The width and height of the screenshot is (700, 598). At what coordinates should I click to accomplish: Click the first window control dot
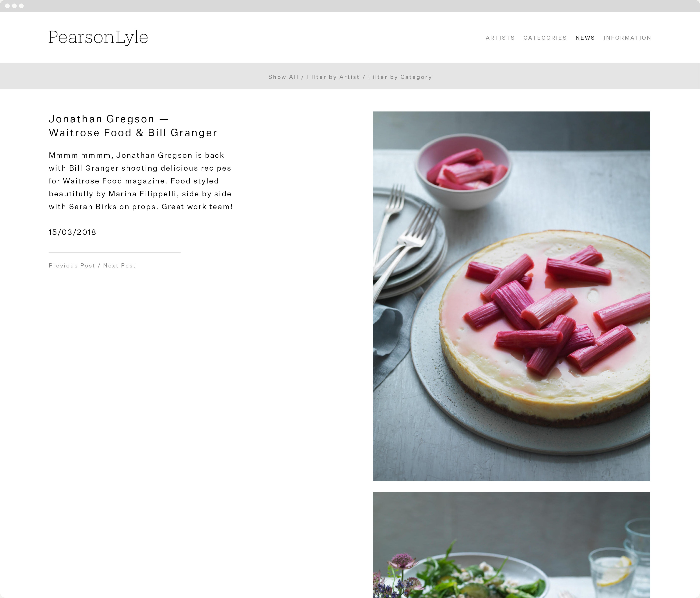(x=7, y=6)
